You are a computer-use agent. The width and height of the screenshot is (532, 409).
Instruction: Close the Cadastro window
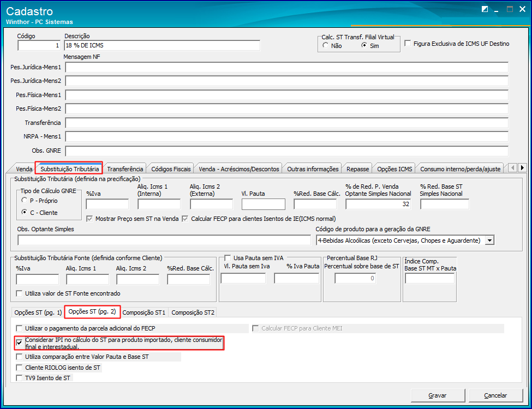[523, 9]
